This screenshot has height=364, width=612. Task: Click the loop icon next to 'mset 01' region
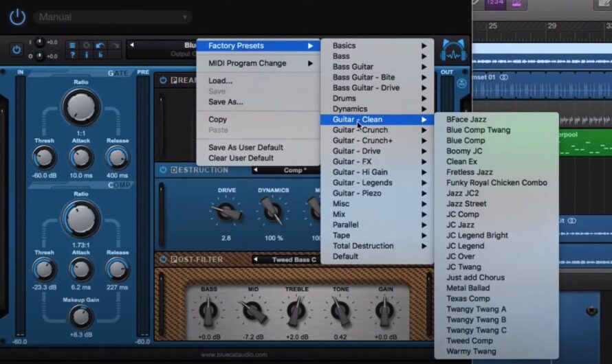click(504, 77)
